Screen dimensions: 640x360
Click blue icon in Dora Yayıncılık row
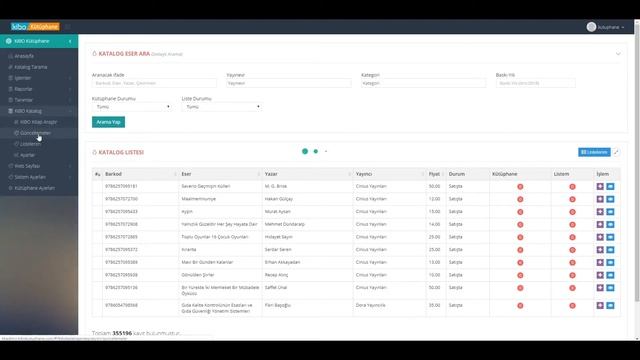tap(610, 305)
